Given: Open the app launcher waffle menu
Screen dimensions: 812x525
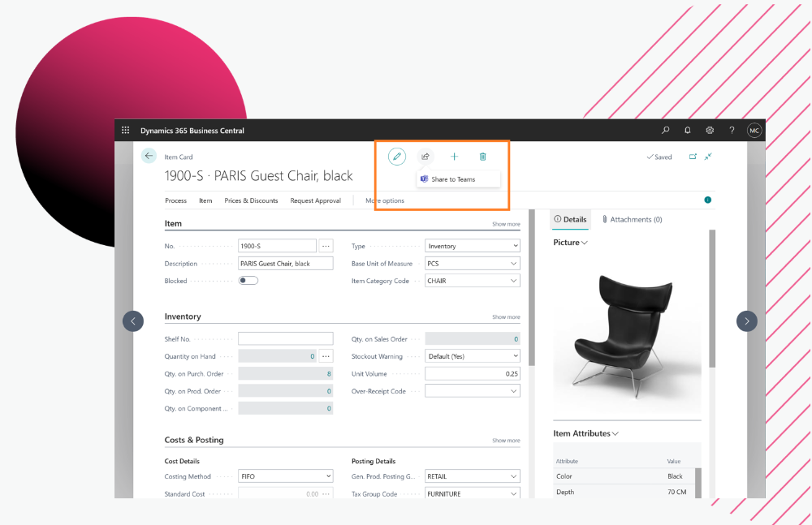Looking at the screenshot, I should (125, 130).
